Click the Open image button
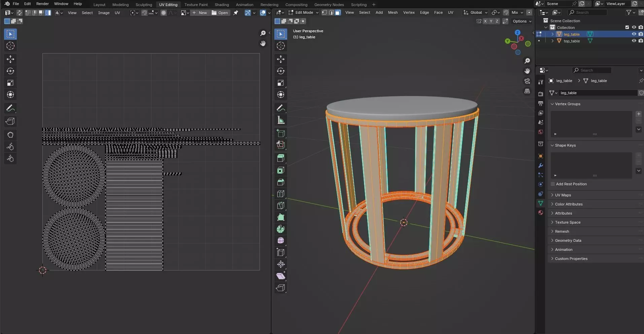 220,13
